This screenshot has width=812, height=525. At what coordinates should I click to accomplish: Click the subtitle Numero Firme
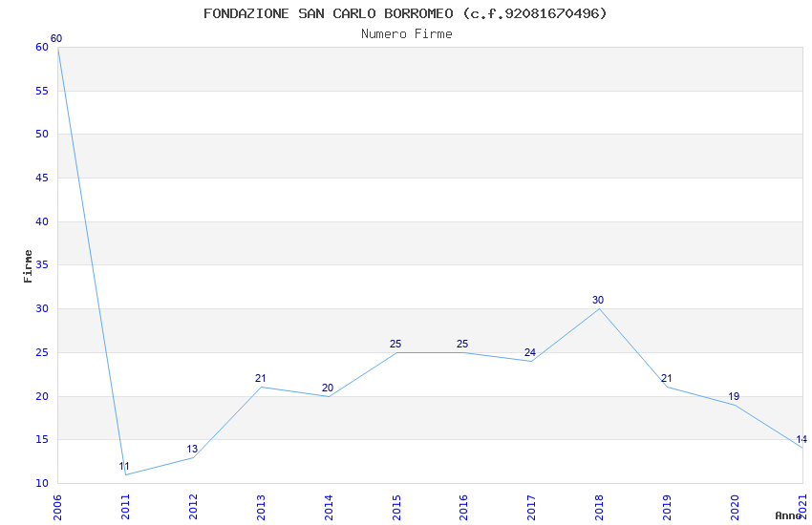pos(407,34)
